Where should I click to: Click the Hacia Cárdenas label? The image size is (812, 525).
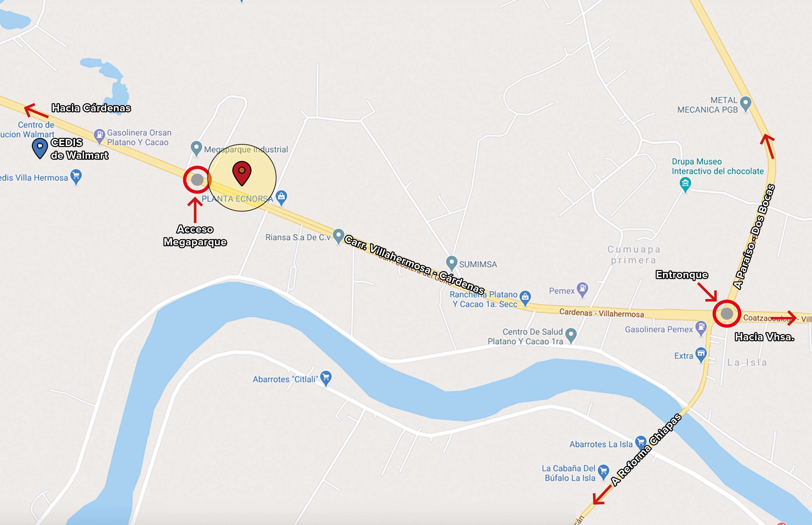91,108
